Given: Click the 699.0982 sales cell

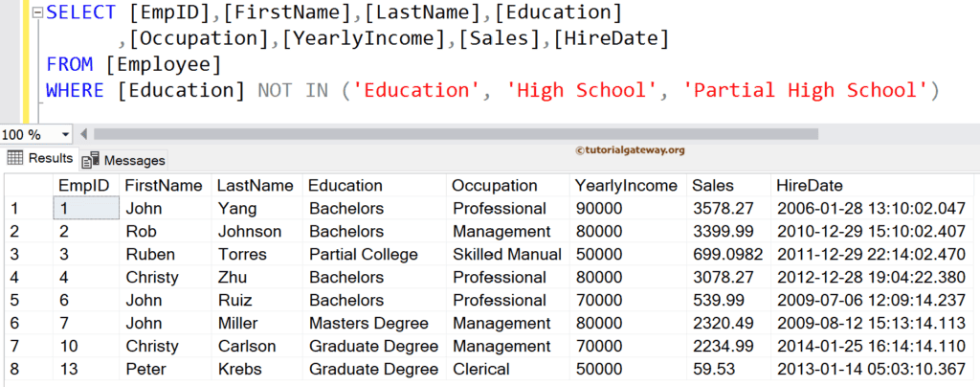Looking at the screenshot, I should point(728,255).
